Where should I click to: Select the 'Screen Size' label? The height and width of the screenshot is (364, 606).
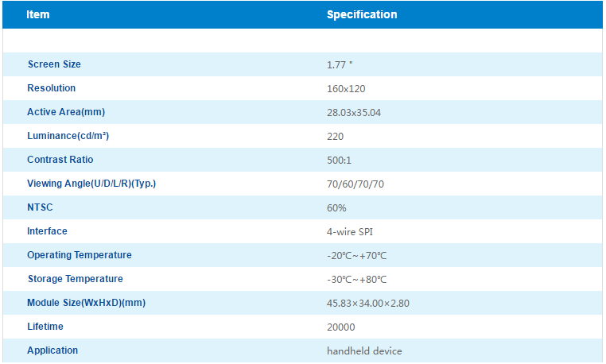54,64
